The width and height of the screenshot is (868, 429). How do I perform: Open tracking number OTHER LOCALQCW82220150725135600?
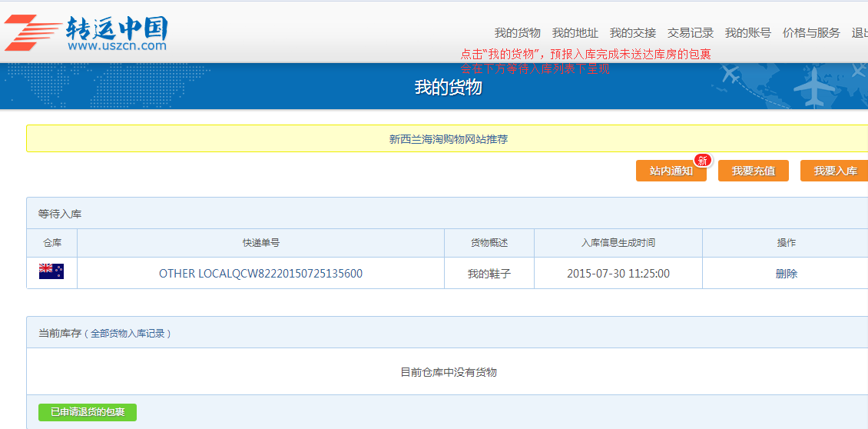(260, 273)
